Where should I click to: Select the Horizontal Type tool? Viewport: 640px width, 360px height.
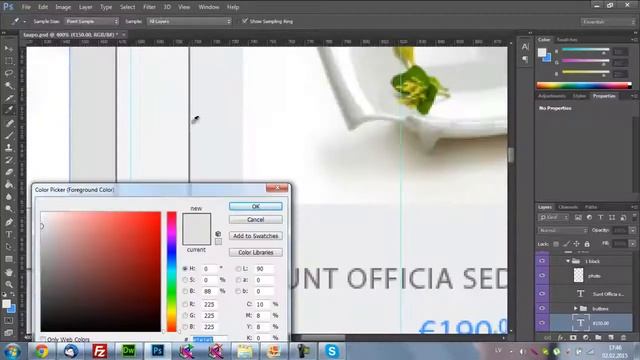tap(9, 235)
